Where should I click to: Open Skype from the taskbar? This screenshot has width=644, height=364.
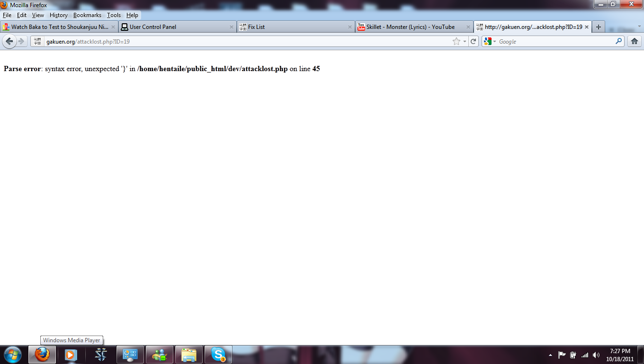click(x=218, y=355)
